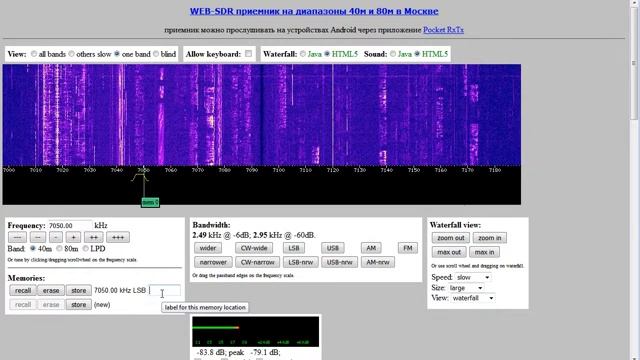
Task: Click the Frequency input field showing 7050.00
Action: [70, 226]
